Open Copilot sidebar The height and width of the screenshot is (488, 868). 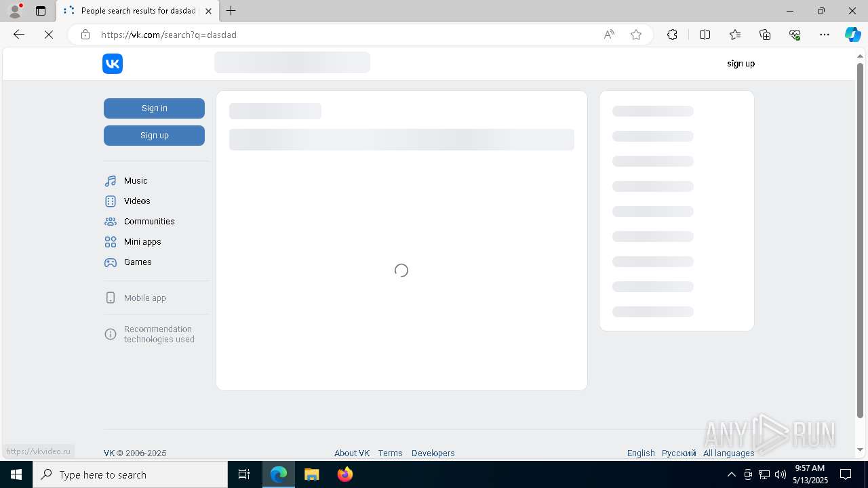coord(852,35)
